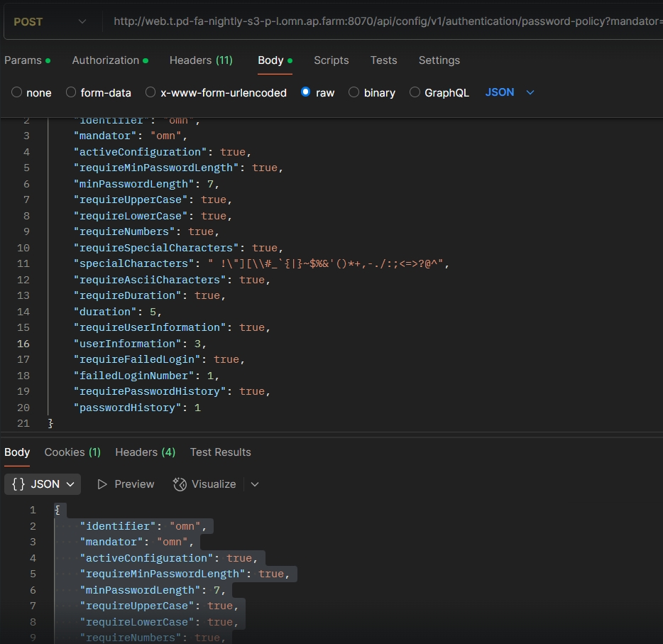This screenshot has height=644, width=663.
Task: Pick the binary body option
Action: (354, 92)
